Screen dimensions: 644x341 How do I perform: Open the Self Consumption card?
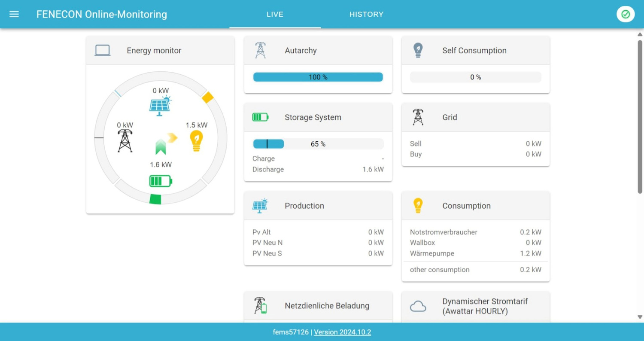point(475,51)
